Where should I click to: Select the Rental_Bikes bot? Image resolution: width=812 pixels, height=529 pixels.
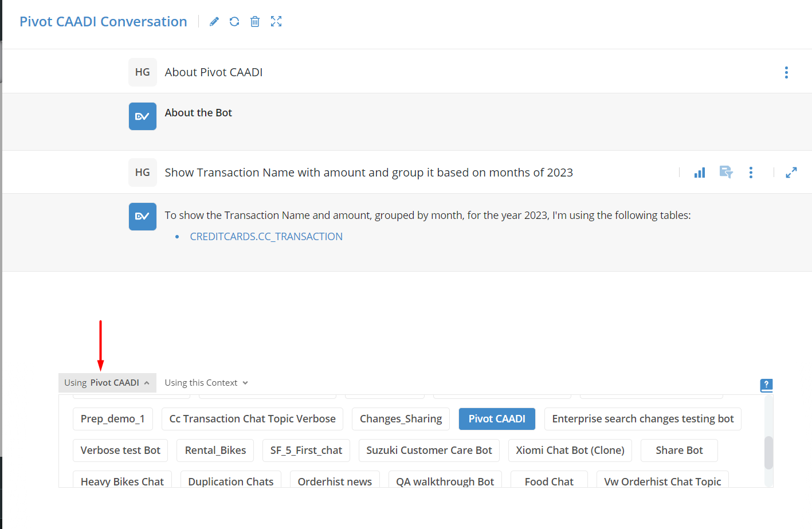[215, 450]
